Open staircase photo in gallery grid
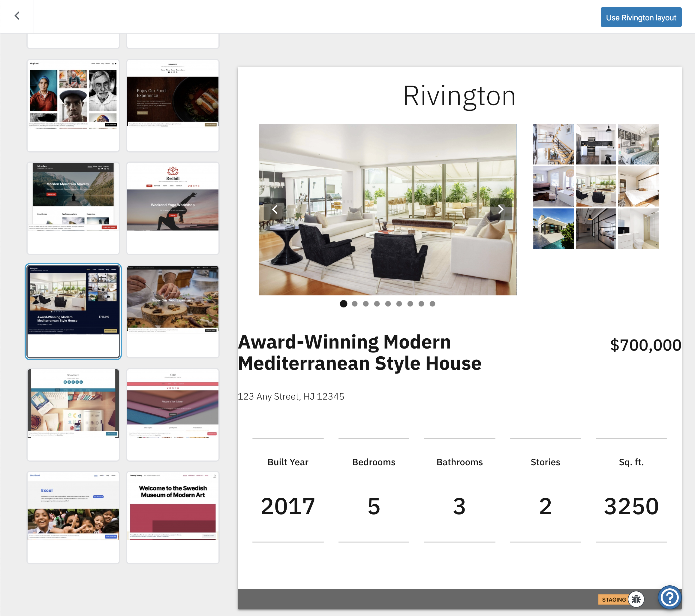 pyautogui.click(x=553, y=144)
